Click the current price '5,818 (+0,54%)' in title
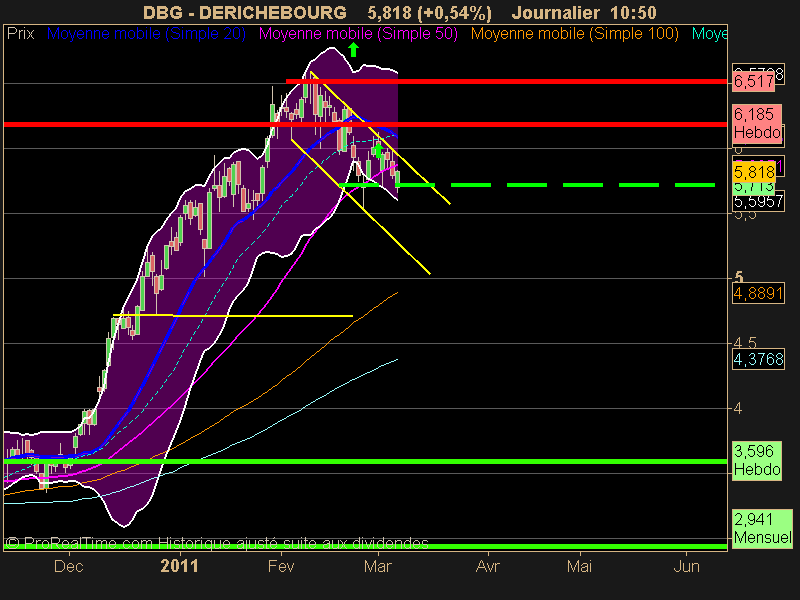 [x=430, y=13]
